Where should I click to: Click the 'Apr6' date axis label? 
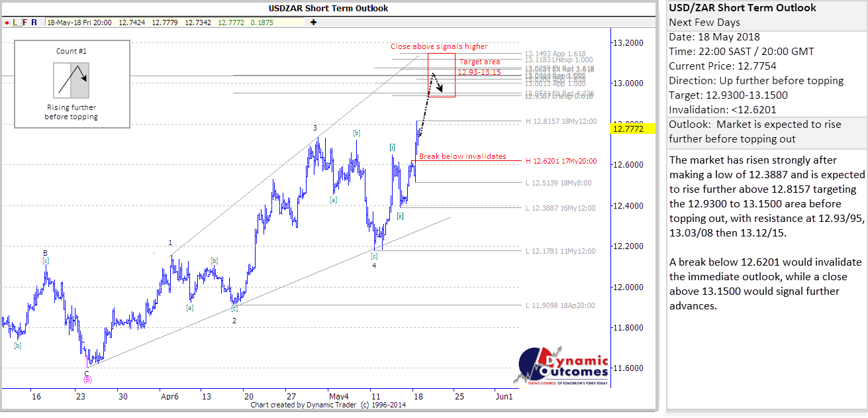point(170,396)
